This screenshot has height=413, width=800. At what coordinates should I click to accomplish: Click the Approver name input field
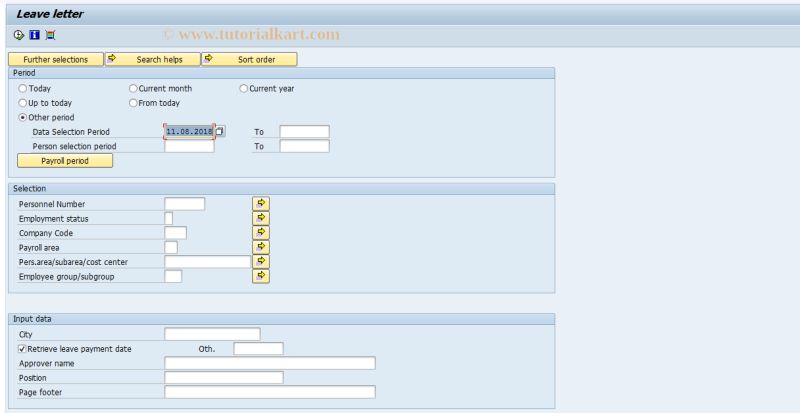point(270,363)
